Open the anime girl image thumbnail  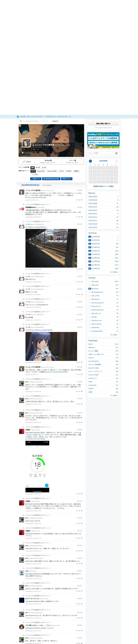pyautogui.click(x=51, y=346)
